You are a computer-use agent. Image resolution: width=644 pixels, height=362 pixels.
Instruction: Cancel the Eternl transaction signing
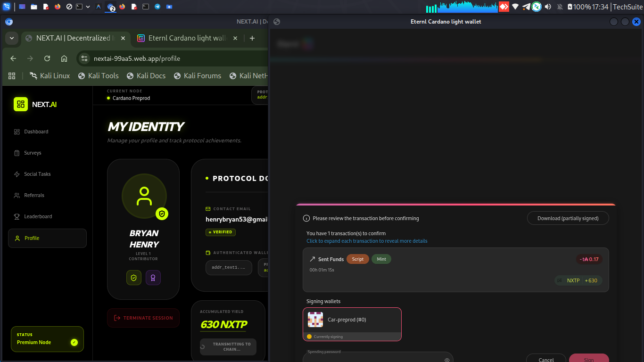(546, 358)
